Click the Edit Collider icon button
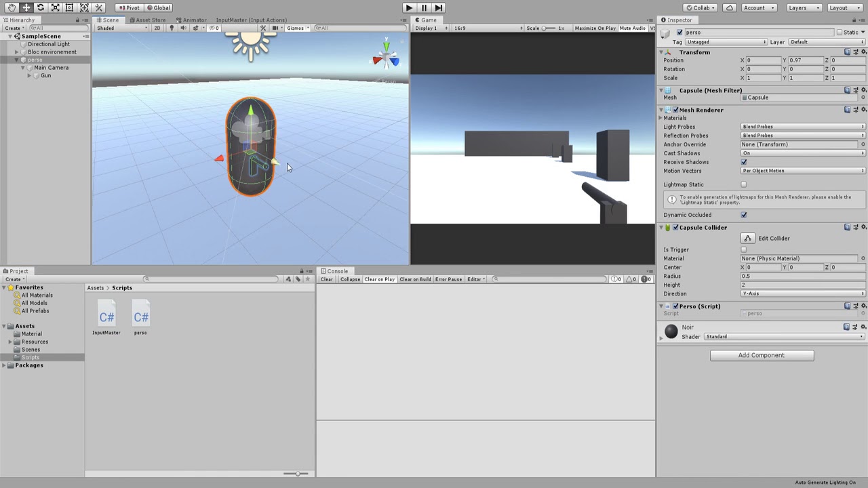This screenshot has height=488, width=868. click(x=747, y=239)
